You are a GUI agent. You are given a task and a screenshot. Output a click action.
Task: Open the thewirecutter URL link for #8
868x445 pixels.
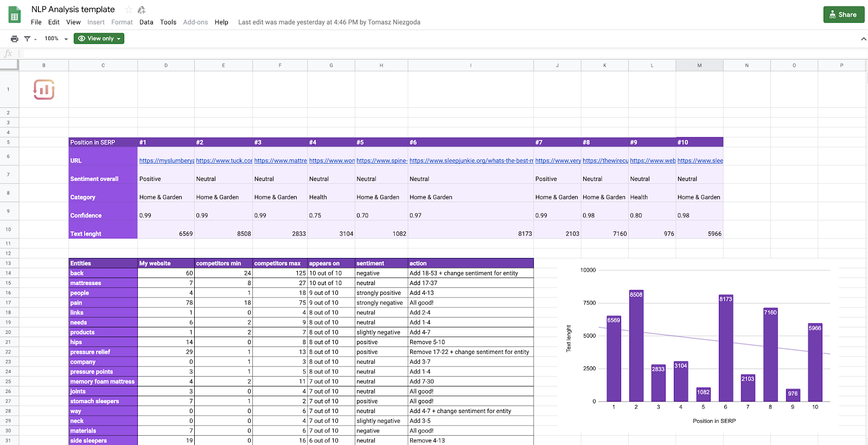(x=605, y=160)
